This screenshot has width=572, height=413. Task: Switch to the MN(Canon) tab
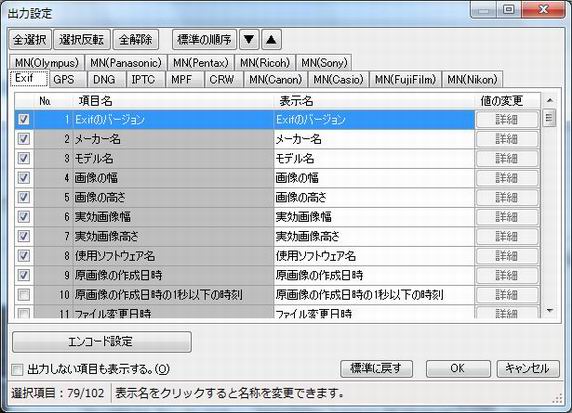[275, 80]
